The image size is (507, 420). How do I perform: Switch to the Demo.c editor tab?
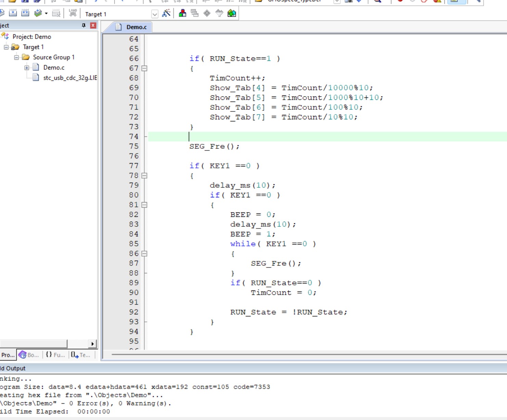[131, 27]
